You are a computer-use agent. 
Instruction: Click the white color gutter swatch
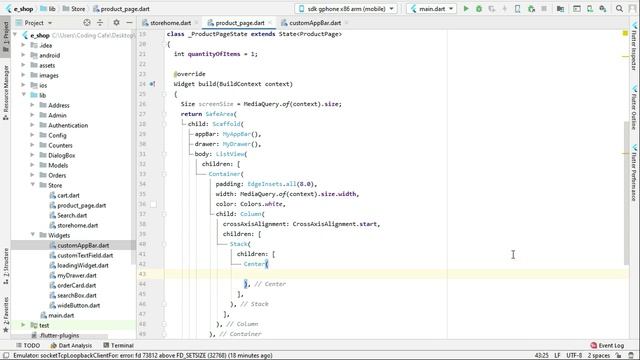tap(153, 204)
